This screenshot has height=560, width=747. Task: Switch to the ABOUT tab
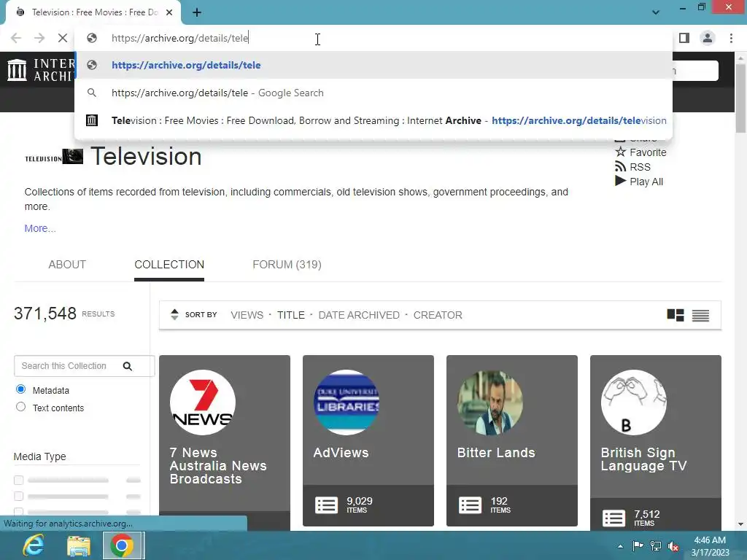coord(67,265)
